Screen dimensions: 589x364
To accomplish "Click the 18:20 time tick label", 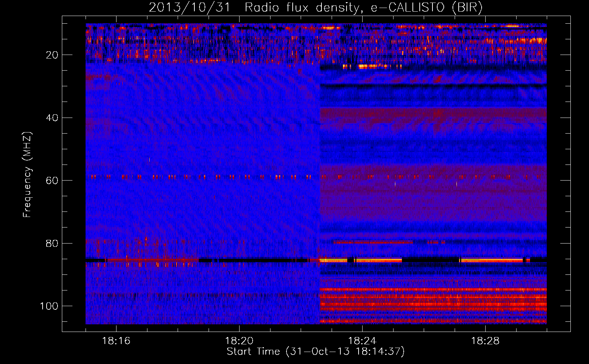I will point(239,341).
